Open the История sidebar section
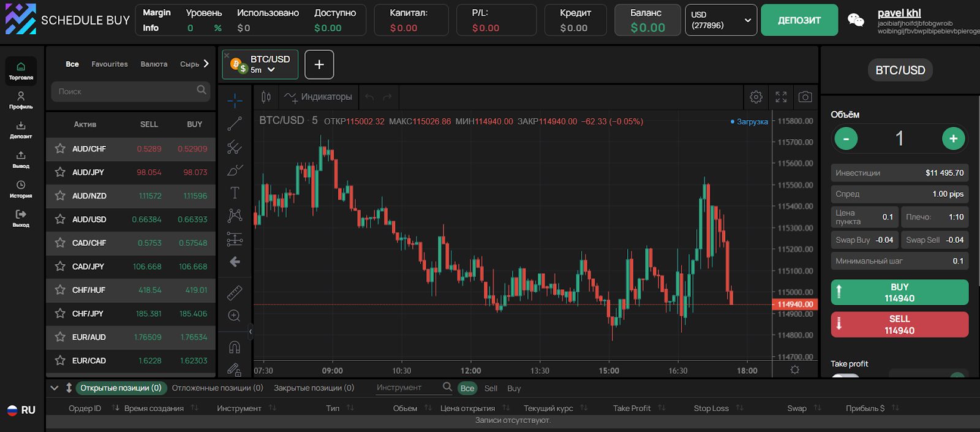 (x=21, y=189)
